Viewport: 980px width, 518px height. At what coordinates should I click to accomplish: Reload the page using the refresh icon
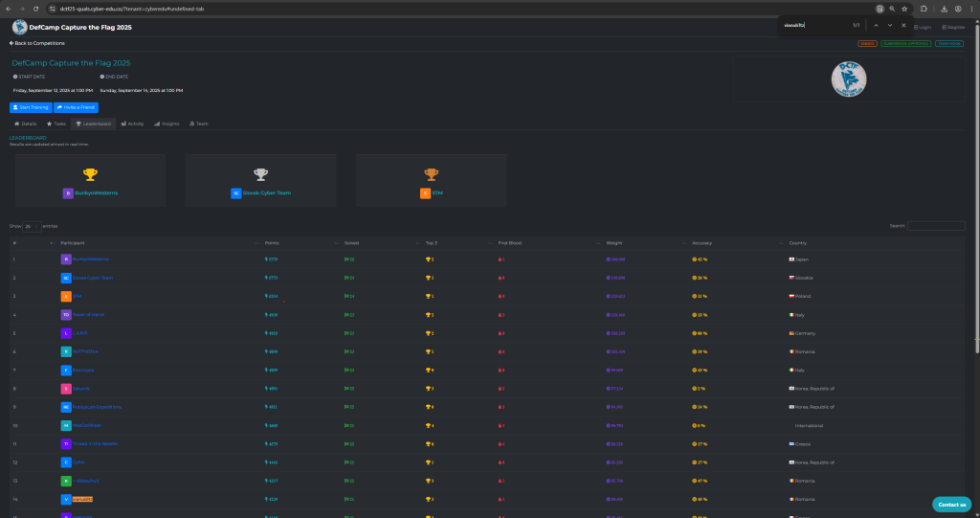tap(35, 9)
